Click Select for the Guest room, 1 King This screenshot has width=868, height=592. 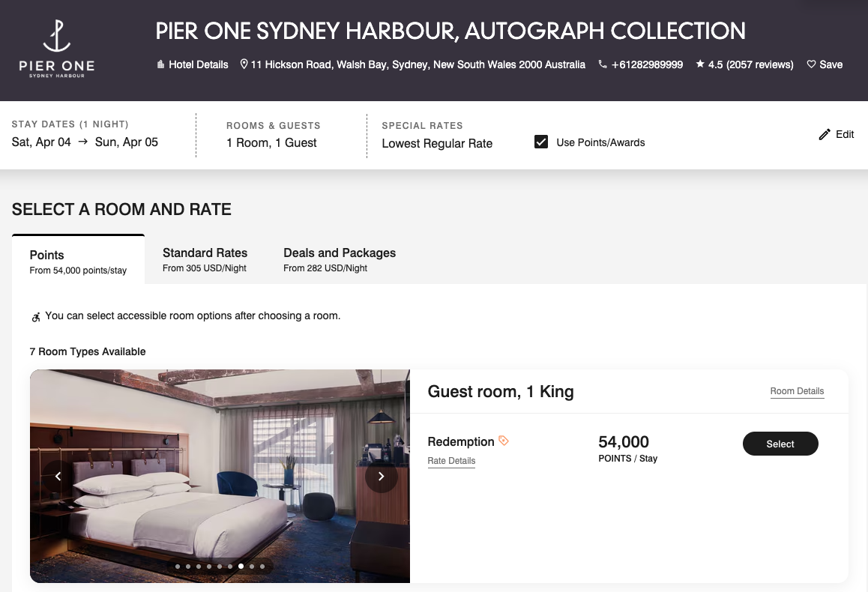click(780, 444)
